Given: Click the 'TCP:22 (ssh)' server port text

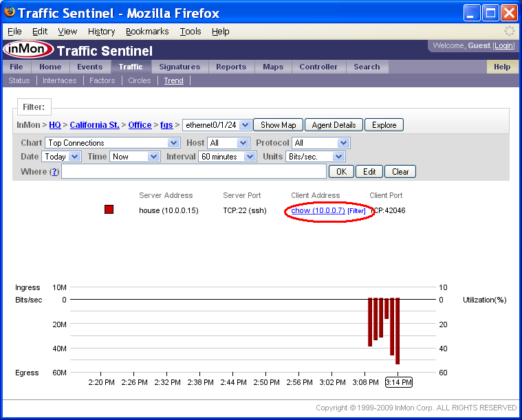Looking at the screenshot, I should pyautogui.click(x=245, y=210).
